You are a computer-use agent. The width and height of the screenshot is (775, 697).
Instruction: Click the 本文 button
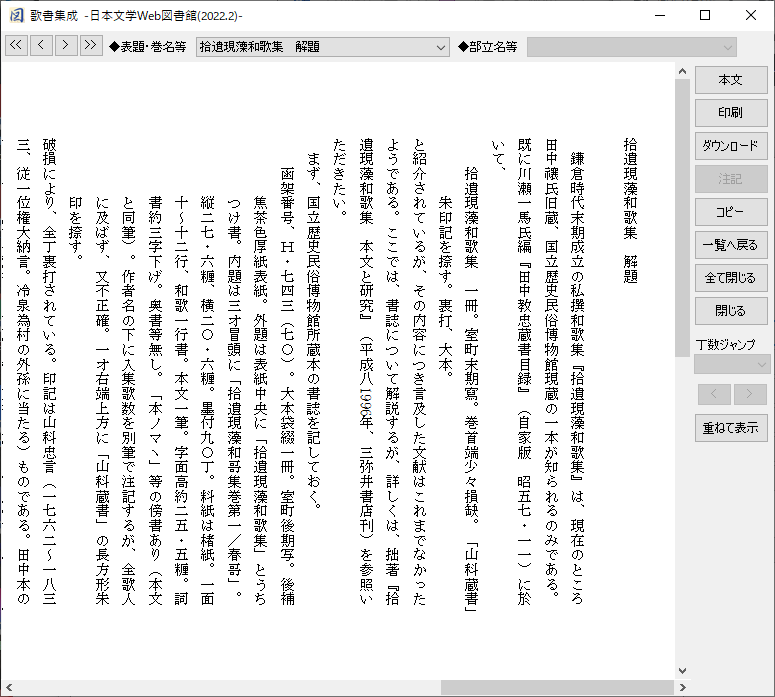[731, 80]
